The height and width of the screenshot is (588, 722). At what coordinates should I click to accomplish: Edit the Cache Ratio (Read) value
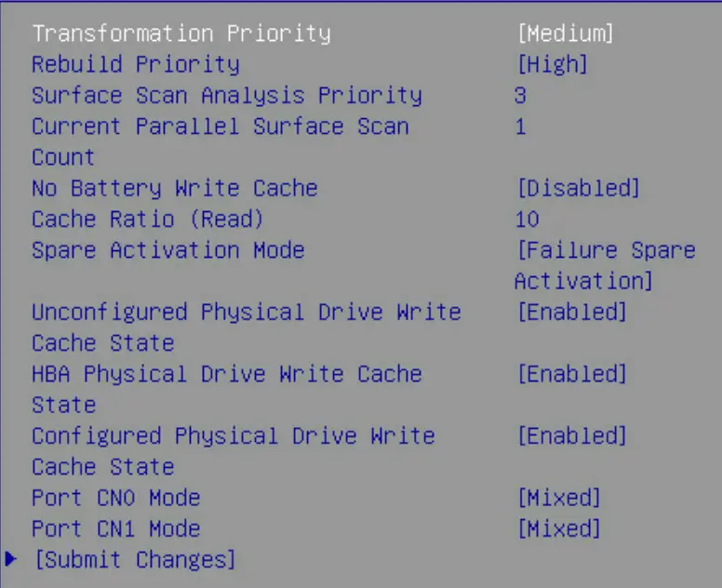click(x=527, y=220)
